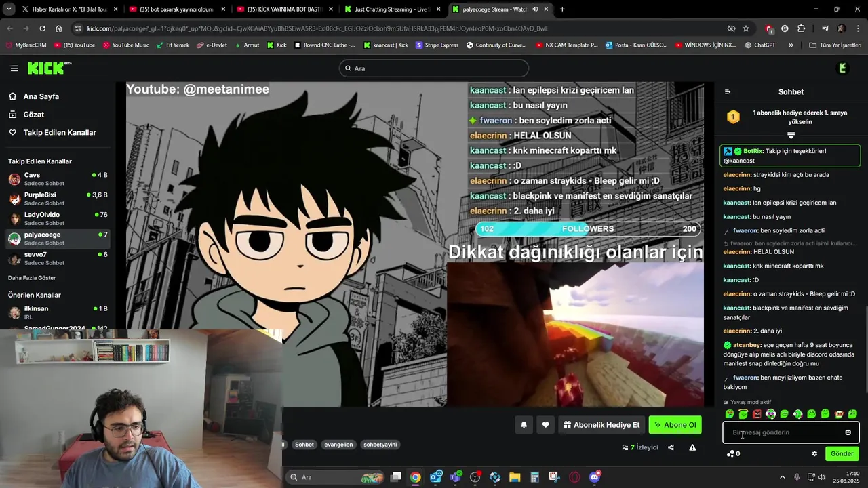Viewport: 868px width, 488px height.
Task: Open the sevvo7 channel
Action: (x=57, y=258)
